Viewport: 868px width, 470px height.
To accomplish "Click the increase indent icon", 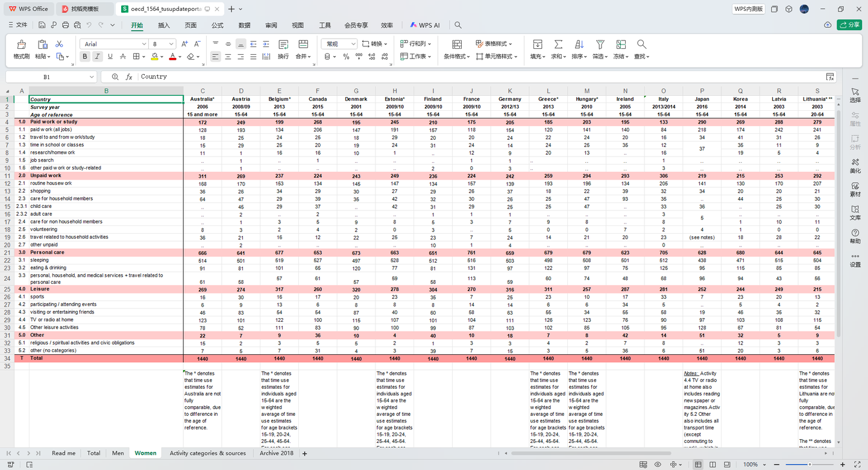I will [x=266, y=44].
